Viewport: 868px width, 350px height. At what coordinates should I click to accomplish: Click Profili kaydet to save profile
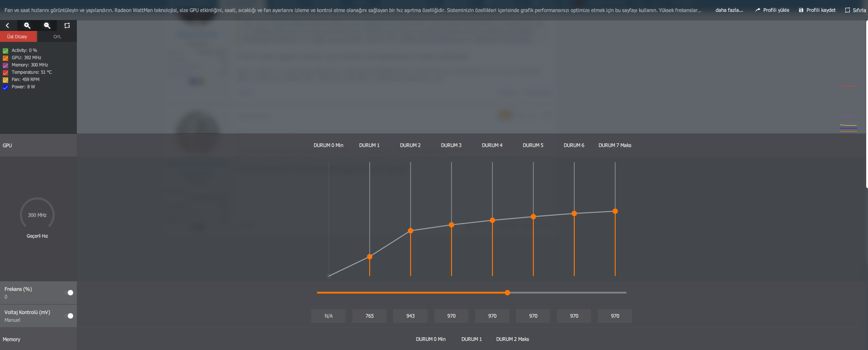point(817,10)
